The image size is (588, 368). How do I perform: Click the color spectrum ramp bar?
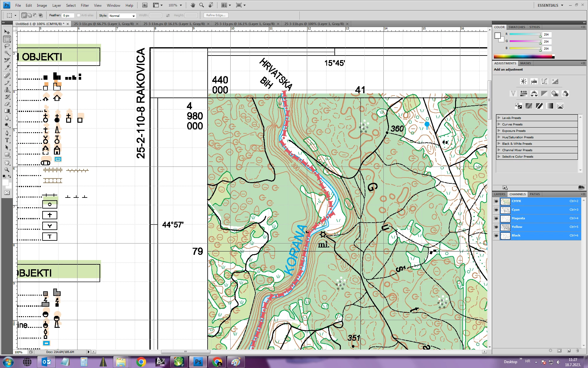point(524,56)
